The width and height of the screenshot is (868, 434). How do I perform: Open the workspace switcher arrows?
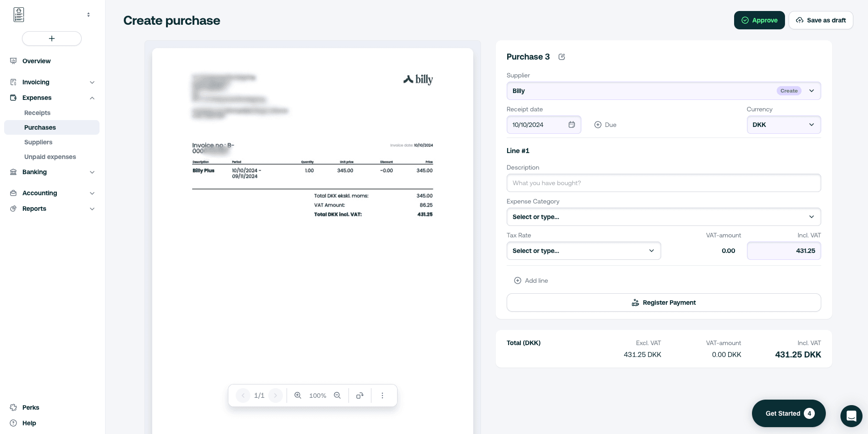coord(88,14)
